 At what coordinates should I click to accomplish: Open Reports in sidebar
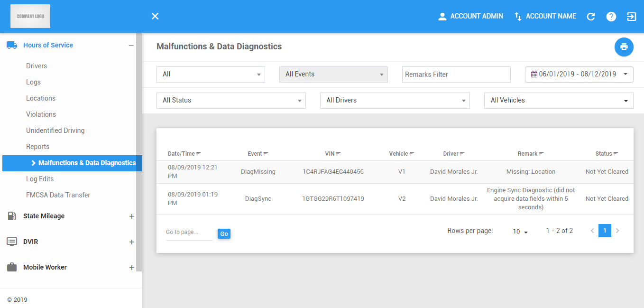tap(37, 147)
